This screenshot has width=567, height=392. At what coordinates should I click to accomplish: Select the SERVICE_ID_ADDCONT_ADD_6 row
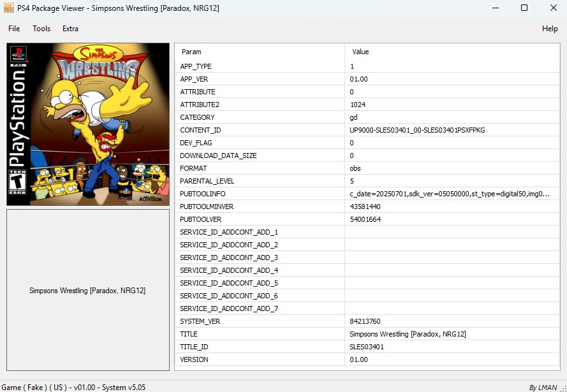coord(367,296)
